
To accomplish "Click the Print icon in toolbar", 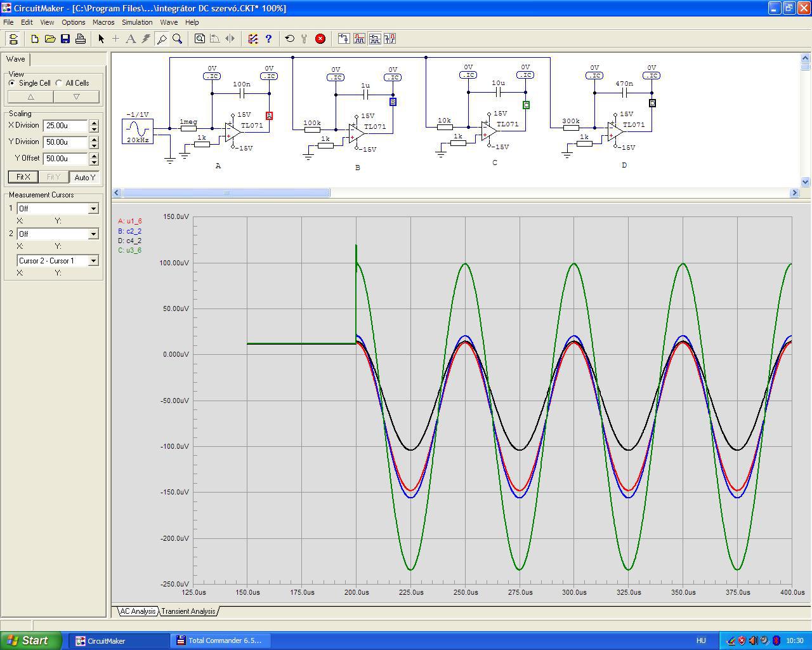I will (81, 39).
